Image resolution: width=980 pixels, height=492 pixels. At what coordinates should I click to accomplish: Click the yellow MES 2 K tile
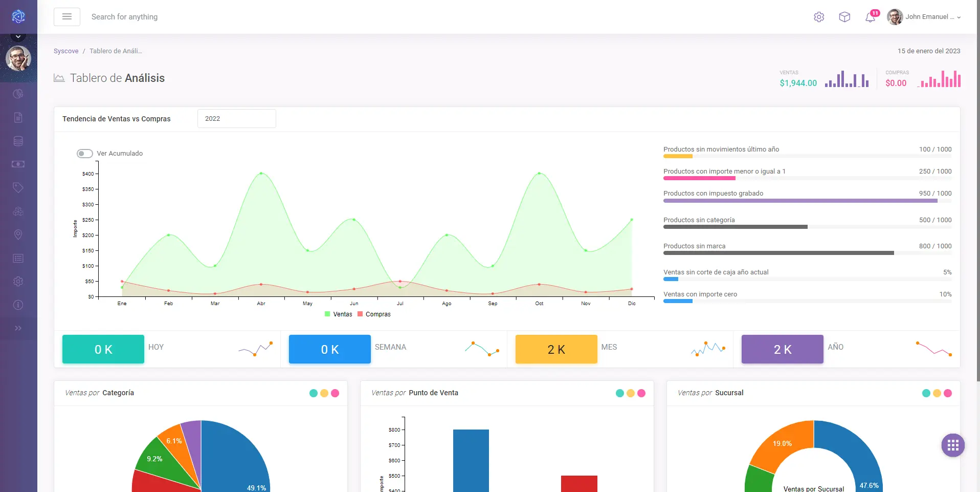pyautogui.click(x=556, y=349)
